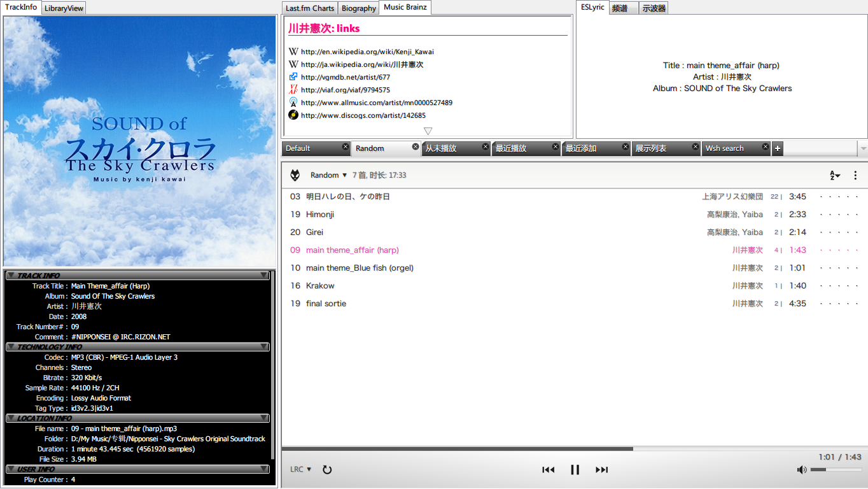
Task: Open the three-dot more options menu
Action: pyautogui.click(x=855, y=175)
